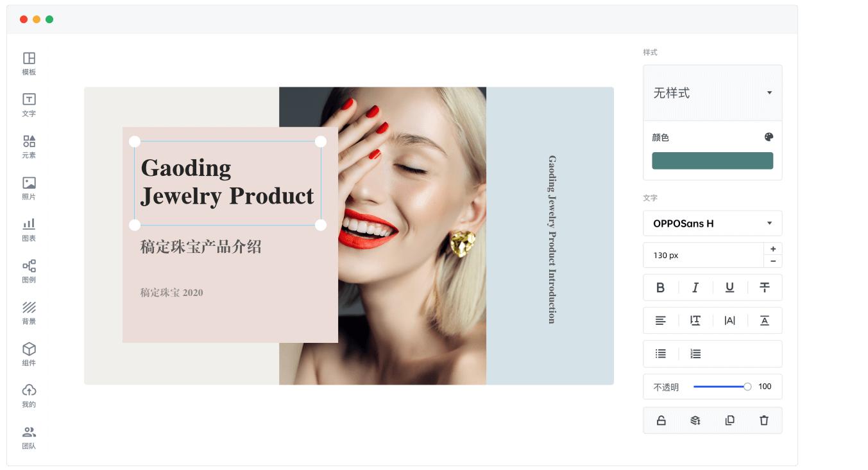The height and width of the screenshot is (470, 868).
Task: Open the color palette icon beside 颜色
Action: coord(769,137)
